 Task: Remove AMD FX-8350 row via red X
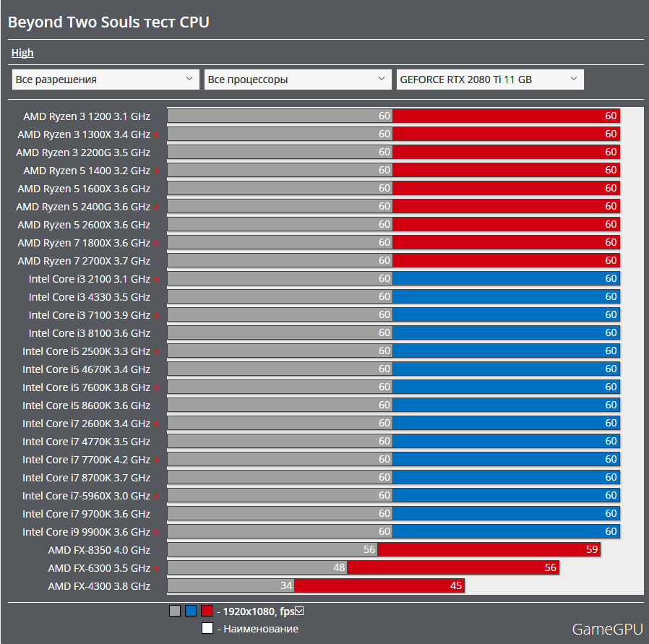click(156, 551)
